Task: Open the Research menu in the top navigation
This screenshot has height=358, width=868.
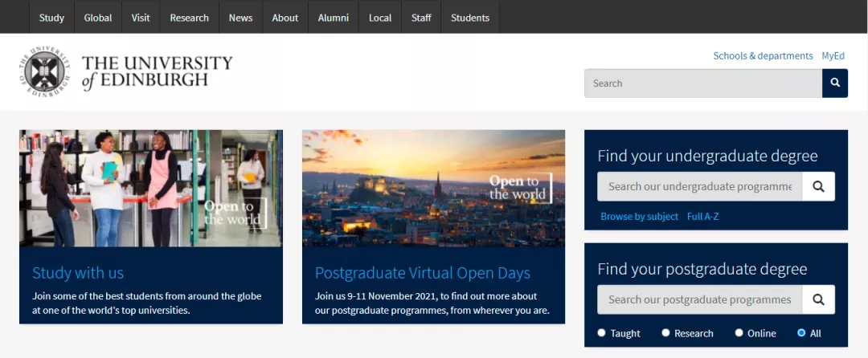Action: [x=190, y=18]
